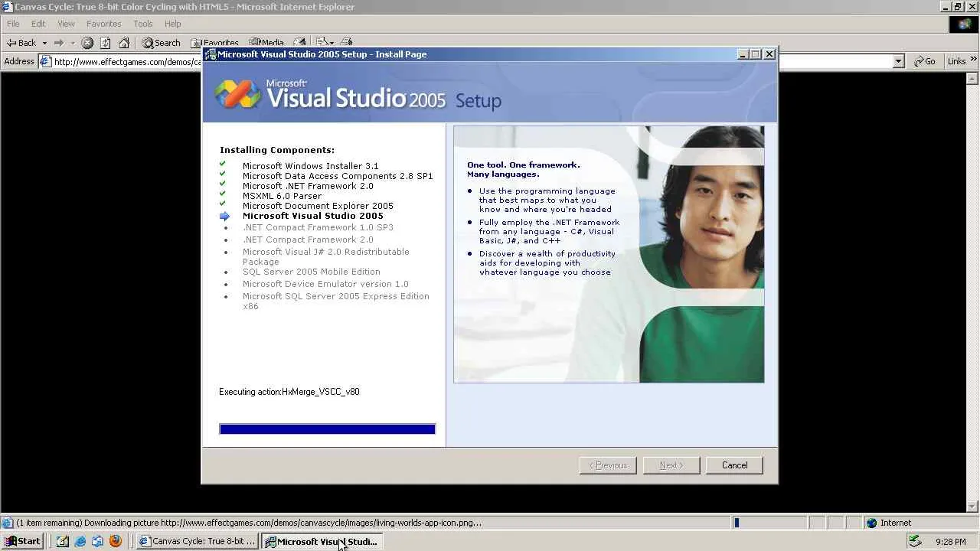Stop page loading in Internet Explorer
Screen dimensions: 980x551
[x=87, y=43]
